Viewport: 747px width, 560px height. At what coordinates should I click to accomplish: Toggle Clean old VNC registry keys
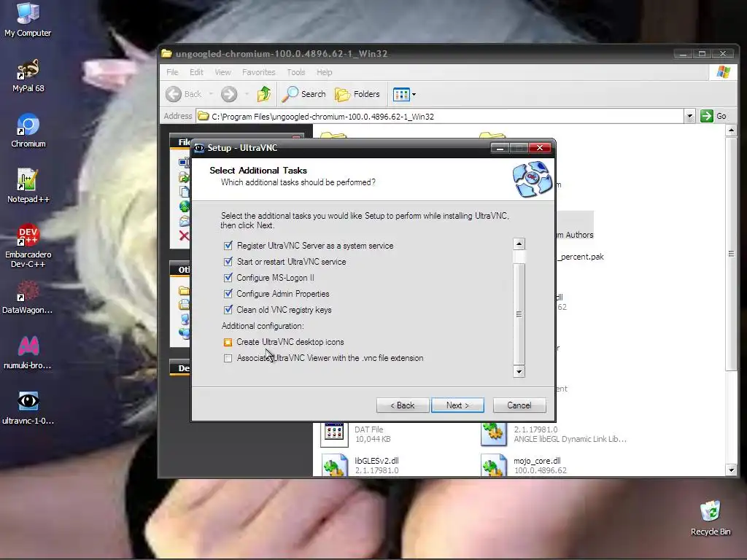[x=228, y=309]
